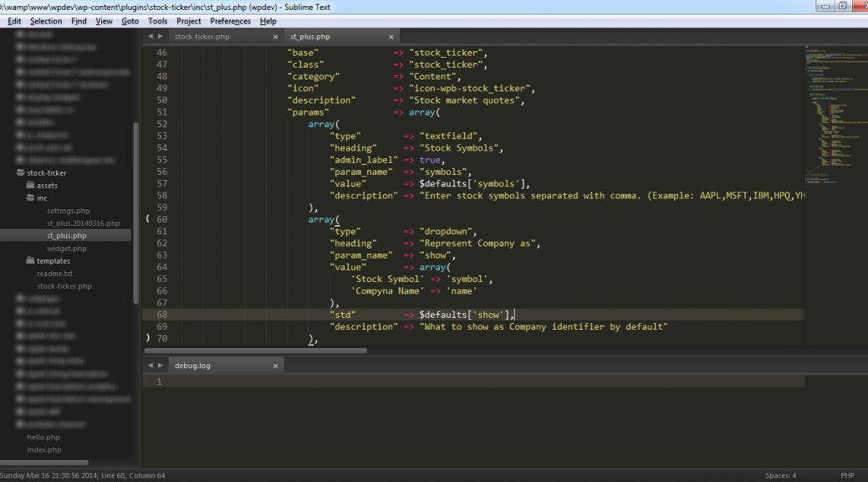Image resolution: width=868 pixels, height=482 pixels.
Task: Open widget.php in the file tree
Action: [66, 249]
